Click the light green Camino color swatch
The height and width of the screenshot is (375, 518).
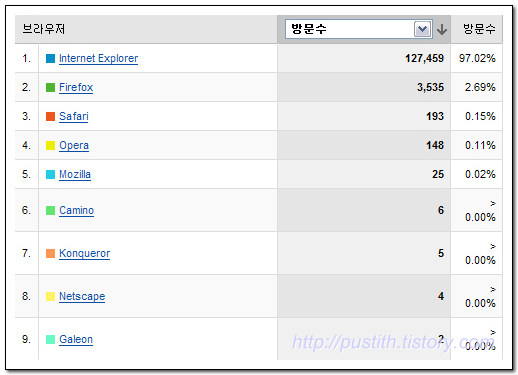pos(50,211)
